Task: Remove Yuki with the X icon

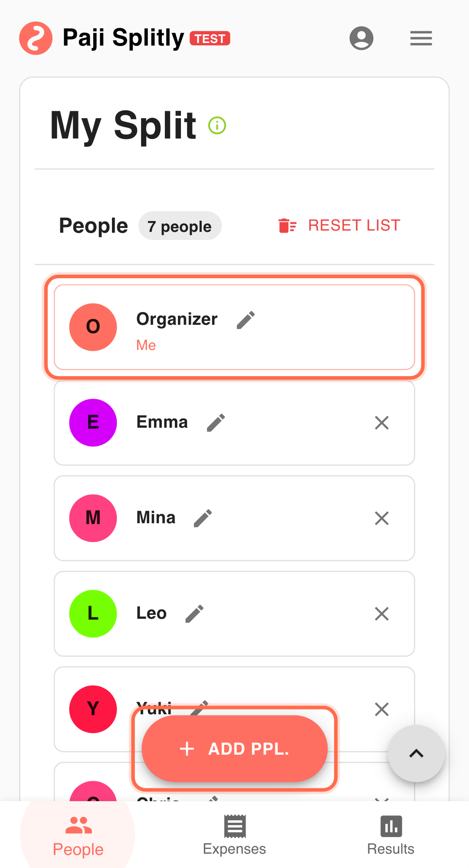Action: [381, 709]
